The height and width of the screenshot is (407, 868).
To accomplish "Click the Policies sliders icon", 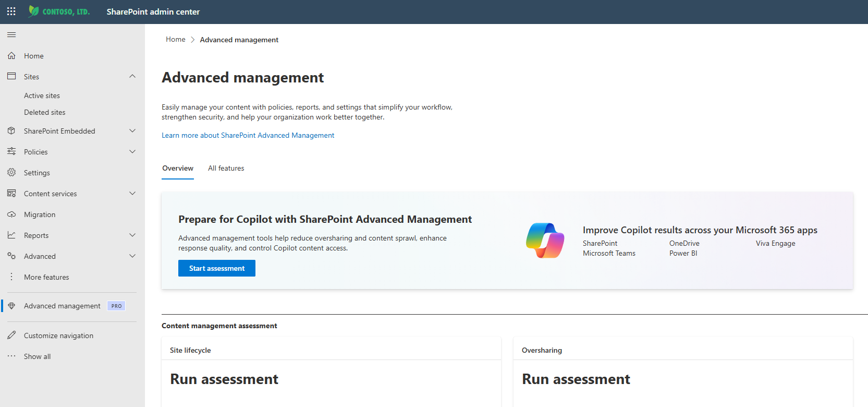I will click(x=11, y=152).
